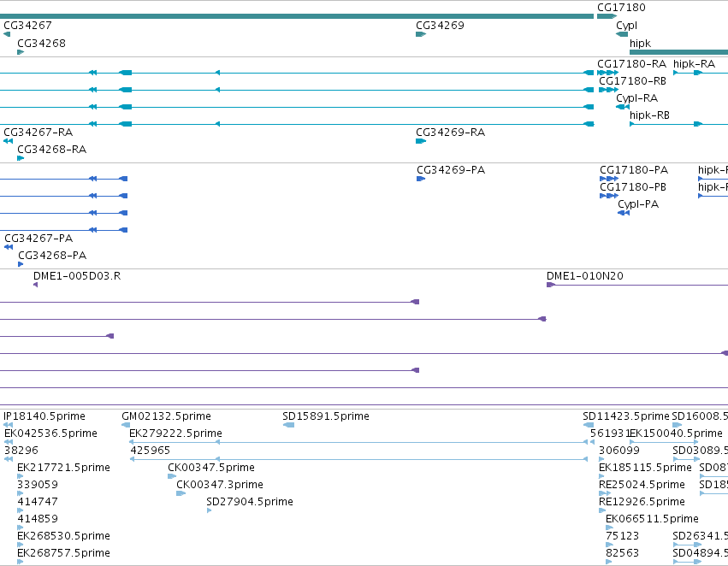Select the Cypl gene label
Screen dimensions: 728x566
626,26
